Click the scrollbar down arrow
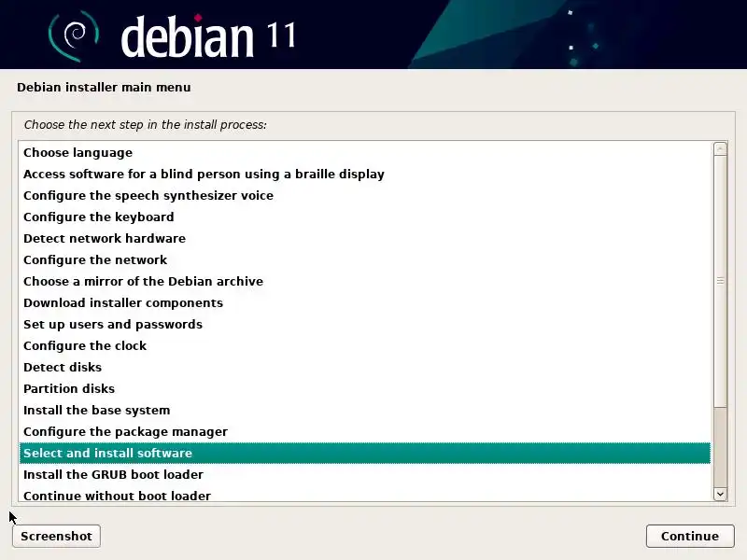The height and width of the screenshot is (560, 747). coord(720,495)
